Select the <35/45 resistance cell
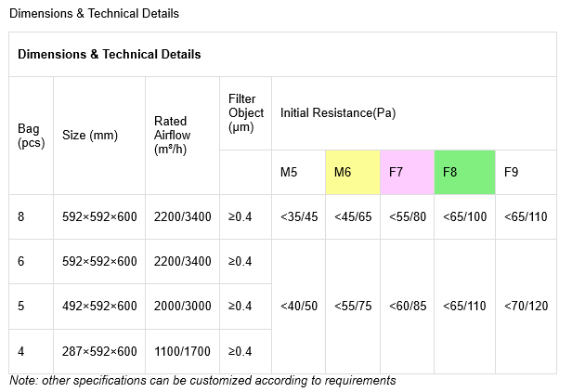The height and width of the screenshot is (392, 572). tap(298, 216)
